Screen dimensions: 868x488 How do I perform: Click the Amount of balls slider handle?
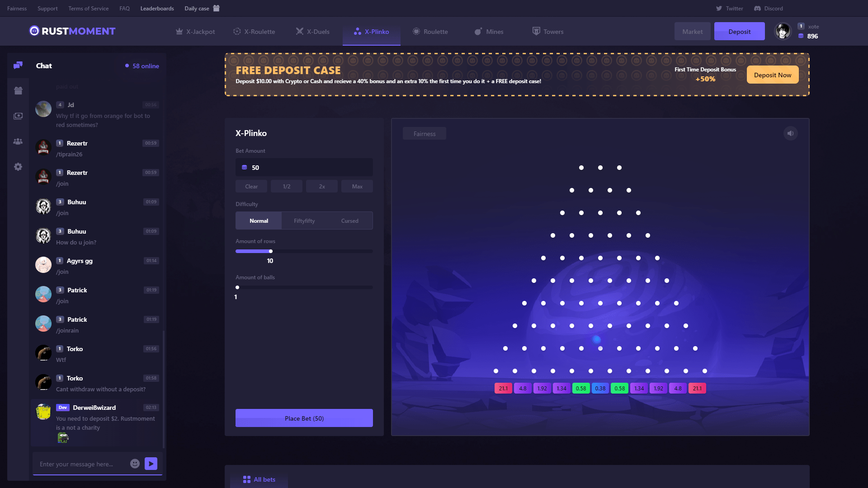pyautogui.click(x=237, y=287)
